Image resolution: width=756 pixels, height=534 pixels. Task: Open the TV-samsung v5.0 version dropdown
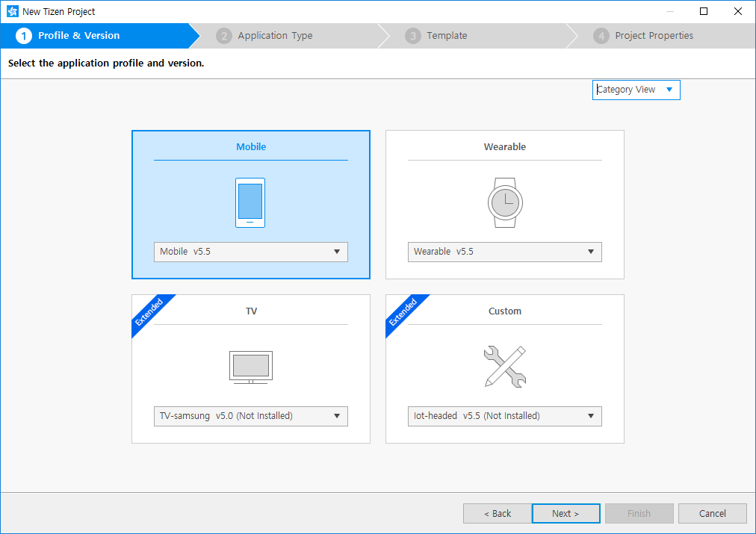(x=250, y=416)
